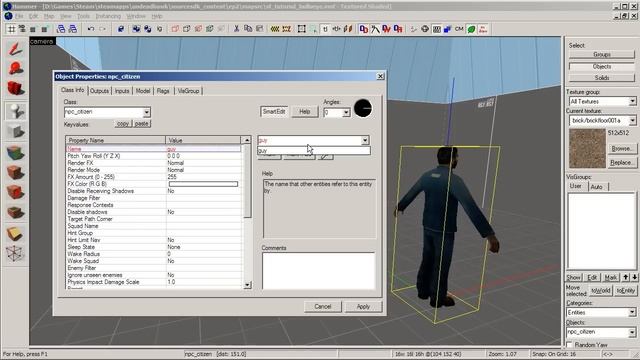Click the Copy toolbar icon

point(248,29)
